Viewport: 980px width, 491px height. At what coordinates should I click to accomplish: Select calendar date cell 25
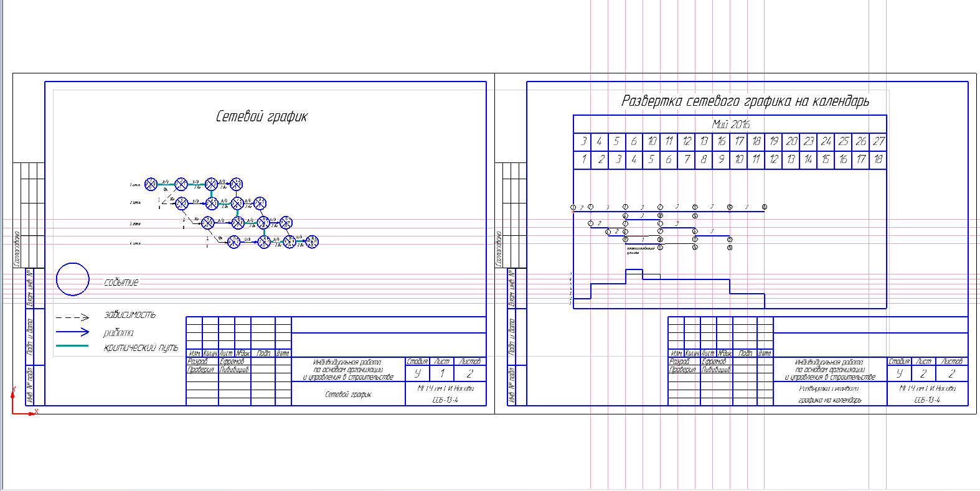tap(843, 141)
